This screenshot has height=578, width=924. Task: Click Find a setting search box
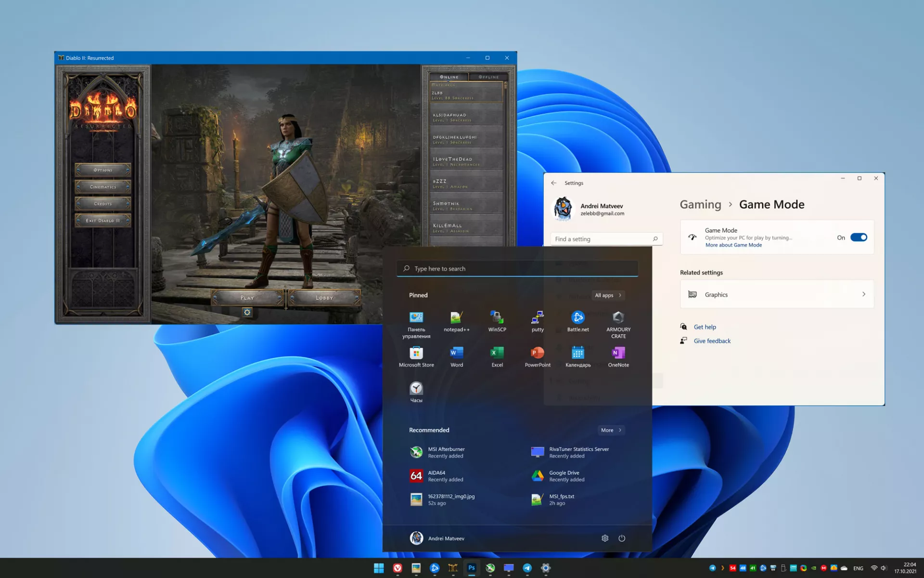[x=606, y=239]
